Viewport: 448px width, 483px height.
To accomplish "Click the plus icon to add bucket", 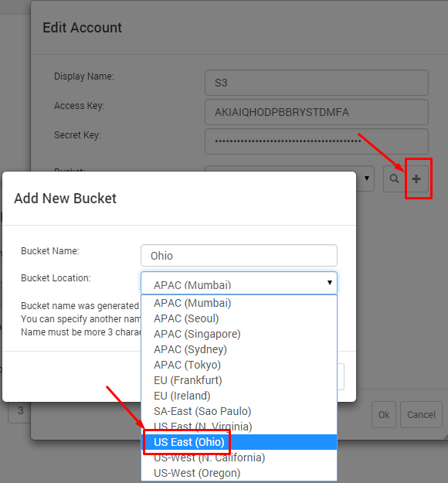I will click(x=416, y=179).
